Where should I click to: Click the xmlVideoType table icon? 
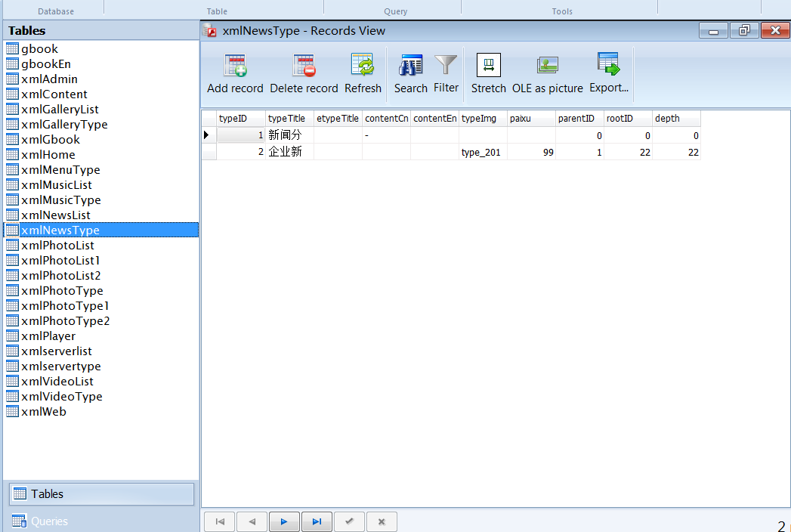[12, 396]
